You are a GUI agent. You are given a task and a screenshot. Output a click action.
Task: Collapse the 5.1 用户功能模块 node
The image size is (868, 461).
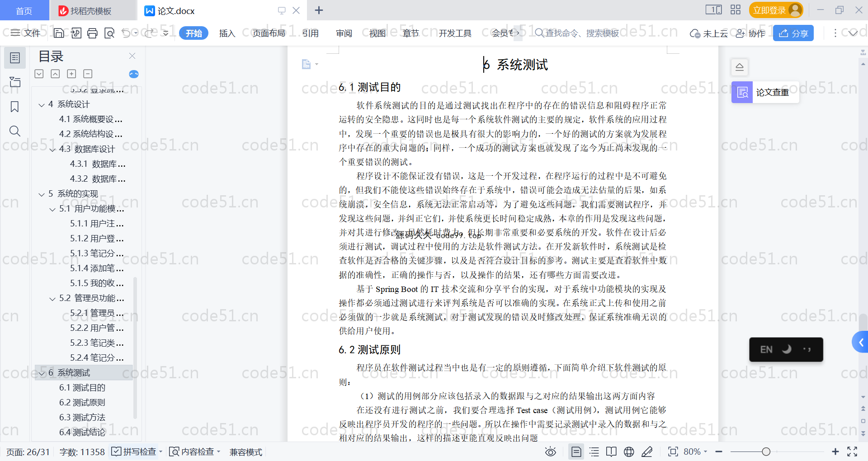click(x=52, y=209)
